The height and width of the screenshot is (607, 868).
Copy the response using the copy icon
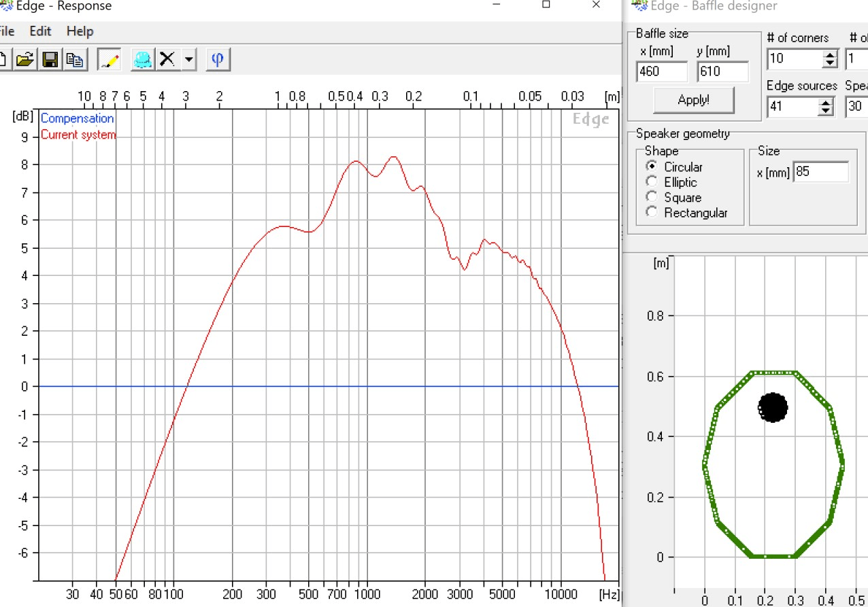tap(74, 60)
